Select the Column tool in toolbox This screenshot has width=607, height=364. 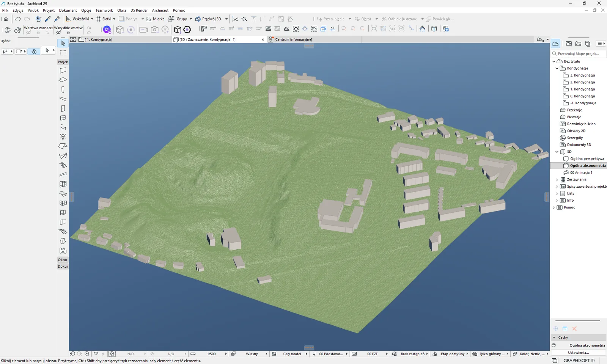63,89
